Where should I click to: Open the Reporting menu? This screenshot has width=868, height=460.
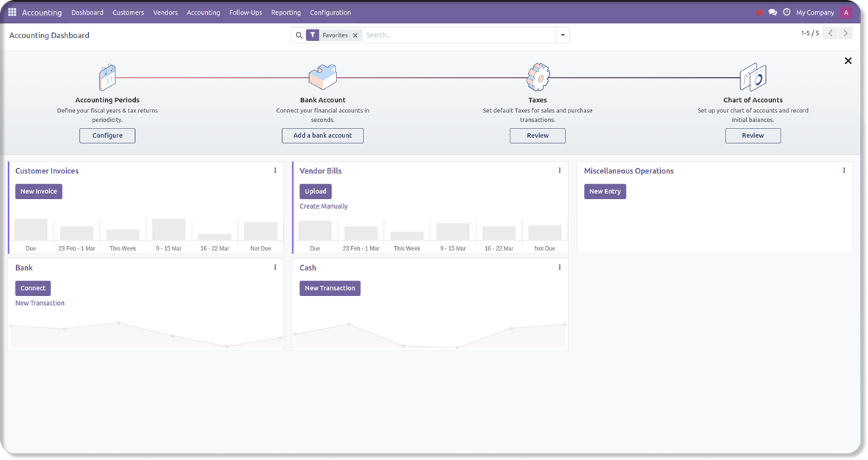coord(286,12)
